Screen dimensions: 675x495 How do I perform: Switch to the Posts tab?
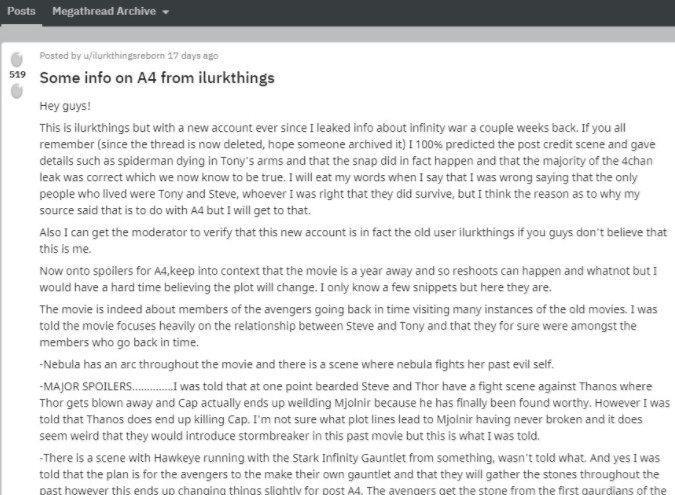tap(20, 11)
